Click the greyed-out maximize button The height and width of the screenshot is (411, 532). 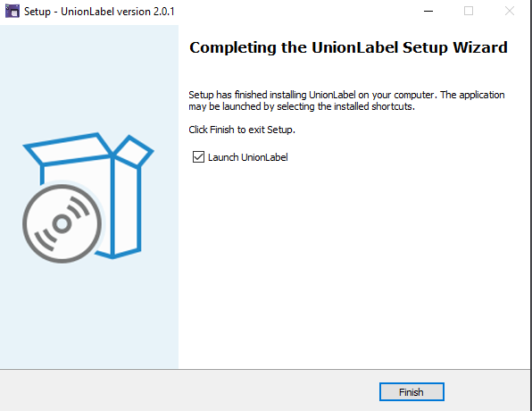coord(469,11)
